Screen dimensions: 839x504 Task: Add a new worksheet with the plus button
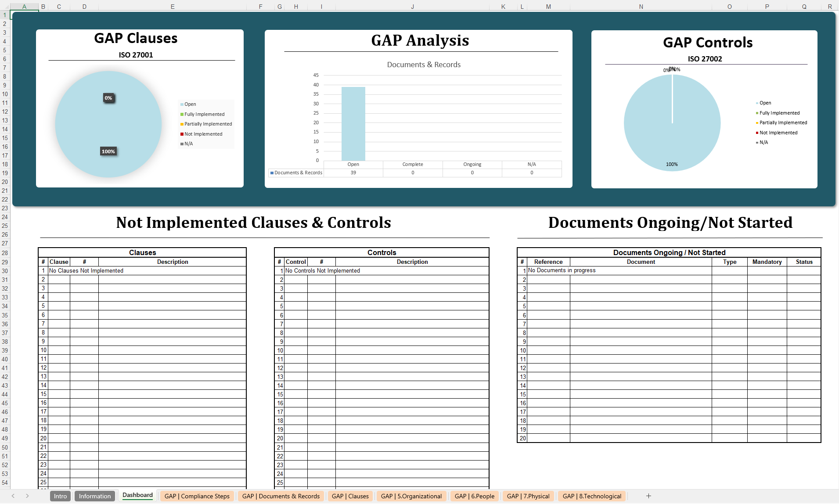(x=649, y=496)
